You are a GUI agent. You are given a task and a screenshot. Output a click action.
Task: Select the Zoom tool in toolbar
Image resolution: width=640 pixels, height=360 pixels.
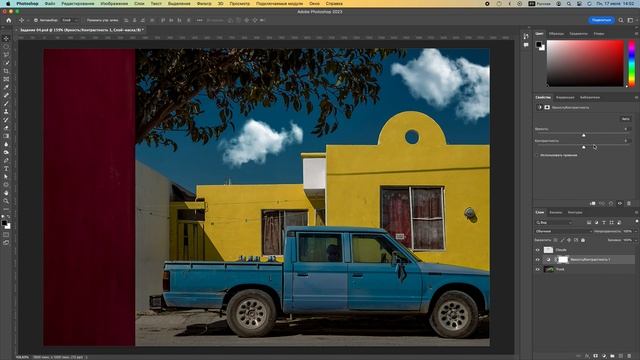coord(6,201)
